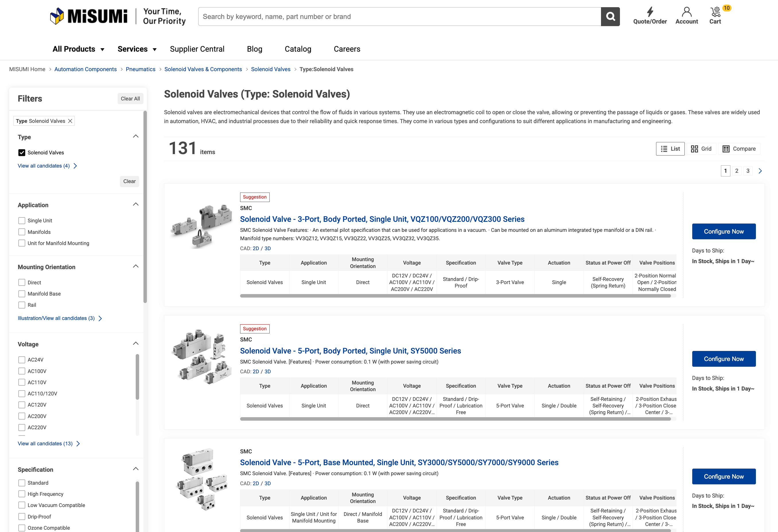Check the AC200V voltage filter

pyautogui.click(x=22, y=416)
